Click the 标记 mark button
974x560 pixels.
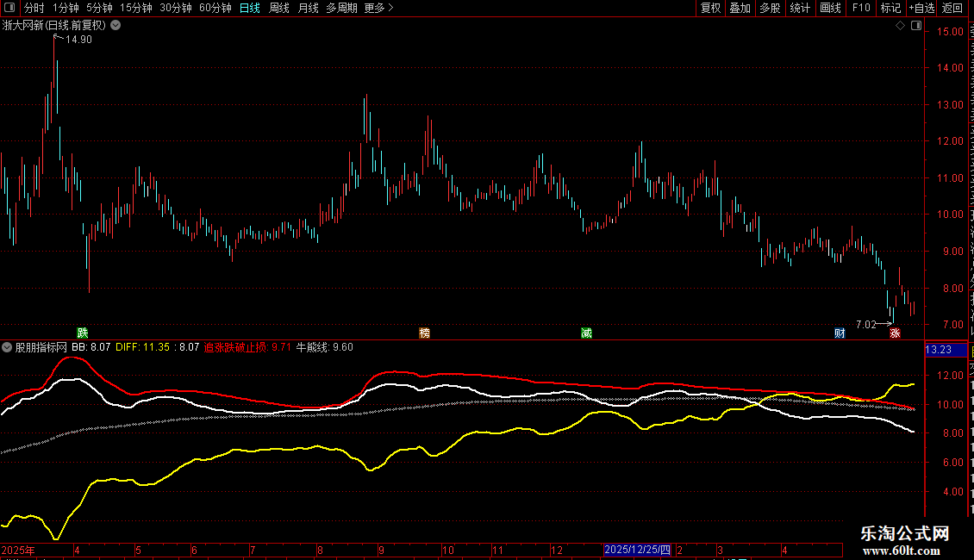(x=890, y=8)
